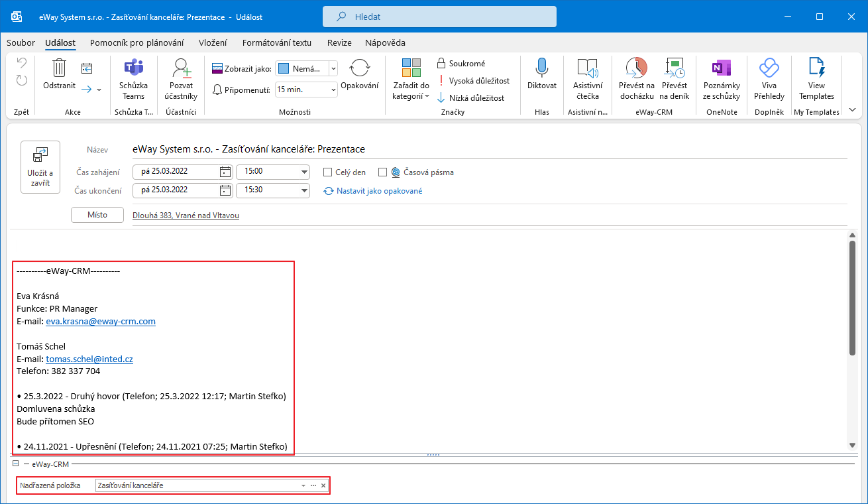Start Diktovat microphone
The height and width of the screenshot is (504, 868).
(x=542, y=74)
